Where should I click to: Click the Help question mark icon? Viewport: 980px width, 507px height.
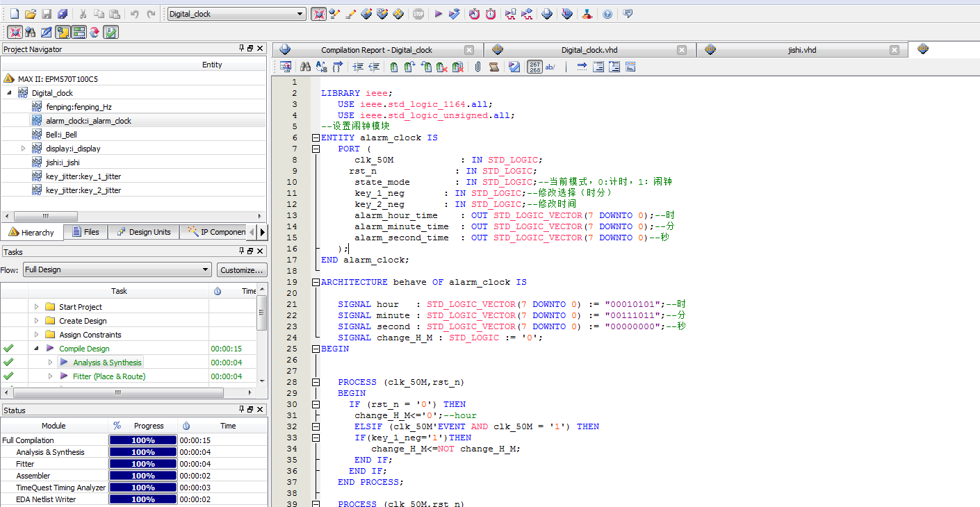607,14
